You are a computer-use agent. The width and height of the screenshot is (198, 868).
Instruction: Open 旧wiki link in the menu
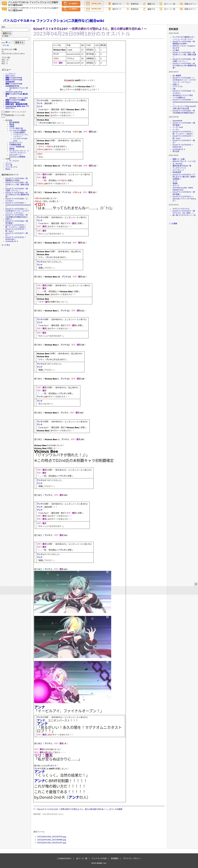(x=8, y=169)
